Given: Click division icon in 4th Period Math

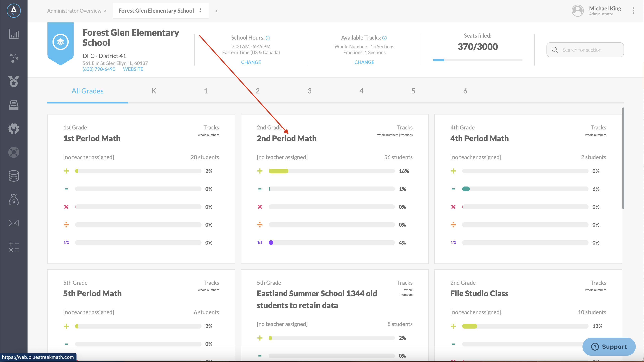Looking at the screenshot, I should (x=453, y=225).
